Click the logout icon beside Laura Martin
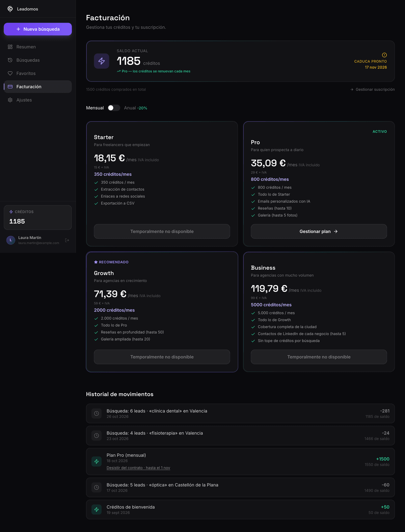 pos(67,240)
